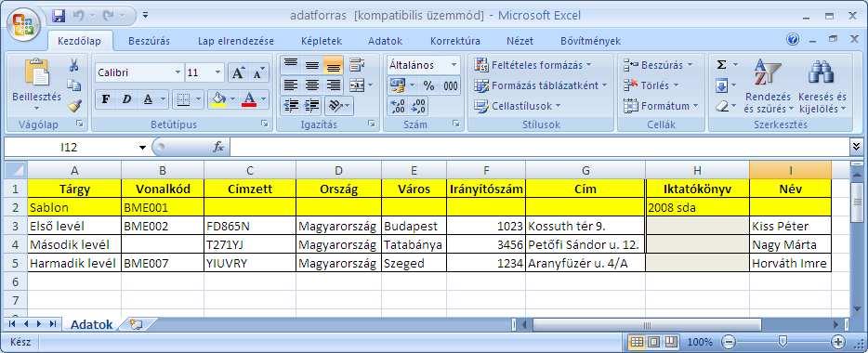Pick the yellow fill color button
The image size is (868, 353).
pyautogui.click(x=219, y=99)
